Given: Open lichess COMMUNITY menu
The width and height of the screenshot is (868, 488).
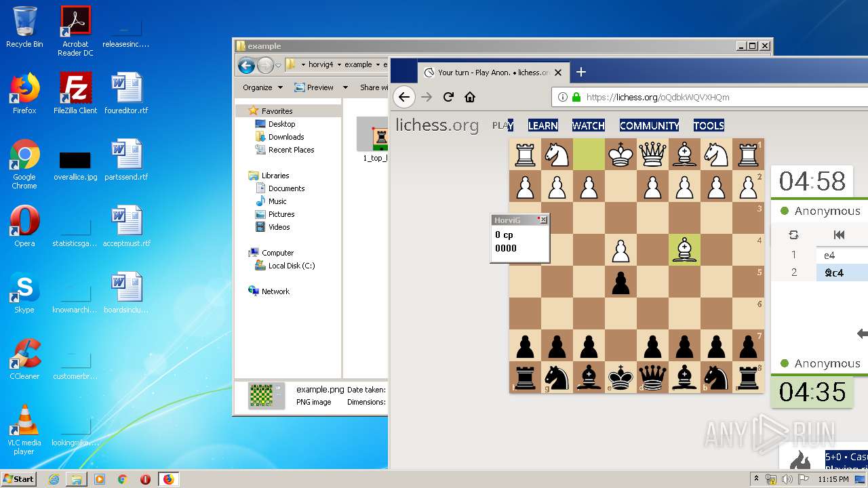Looking at the screenshot, I should [649, 125].
